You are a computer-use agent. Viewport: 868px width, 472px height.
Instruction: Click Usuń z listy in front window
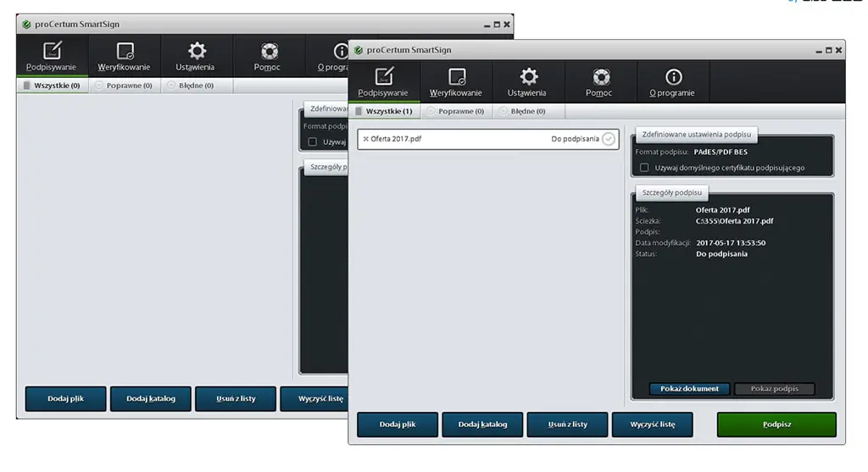click(x=567, y=425)
